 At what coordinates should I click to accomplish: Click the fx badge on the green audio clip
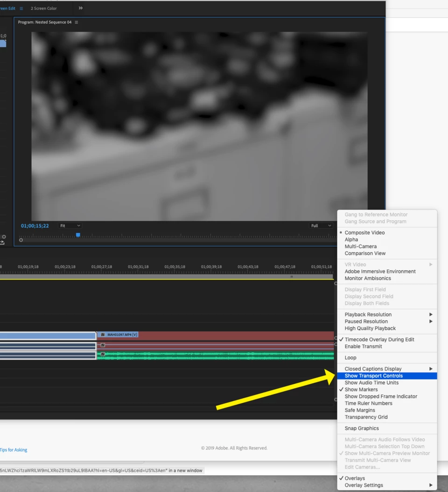[x=103, y=354]
